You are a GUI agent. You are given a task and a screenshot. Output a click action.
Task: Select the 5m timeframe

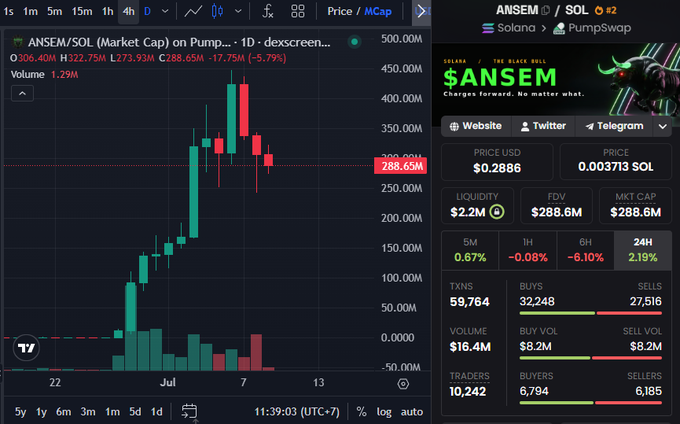pos(55,11)
